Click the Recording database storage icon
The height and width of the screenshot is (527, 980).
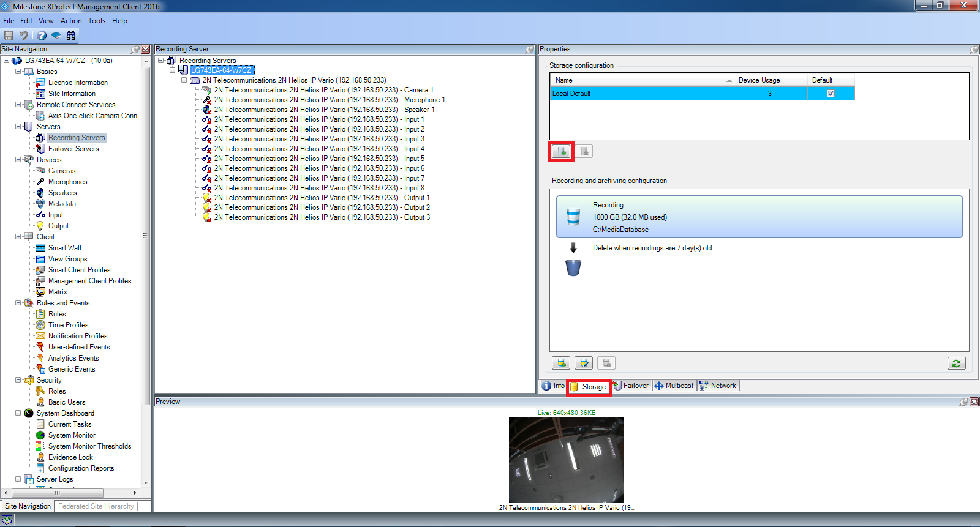click(x=573, y=217)
